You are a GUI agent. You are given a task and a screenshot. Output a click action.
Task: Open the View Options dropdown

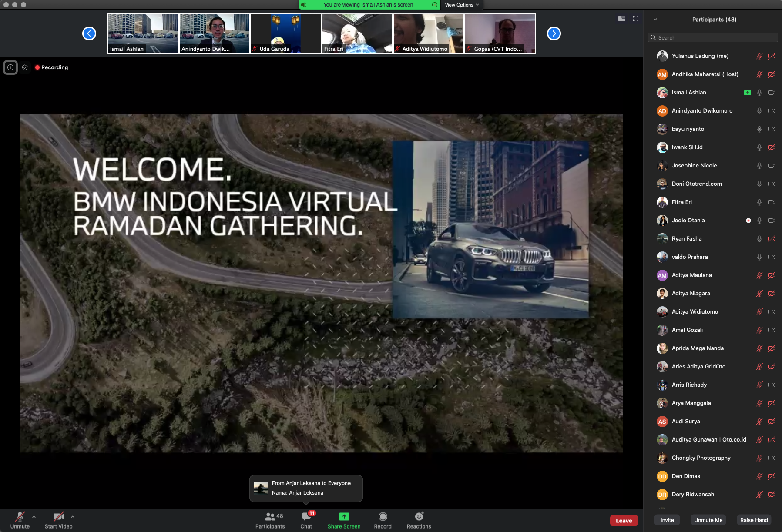pos(462,5)
